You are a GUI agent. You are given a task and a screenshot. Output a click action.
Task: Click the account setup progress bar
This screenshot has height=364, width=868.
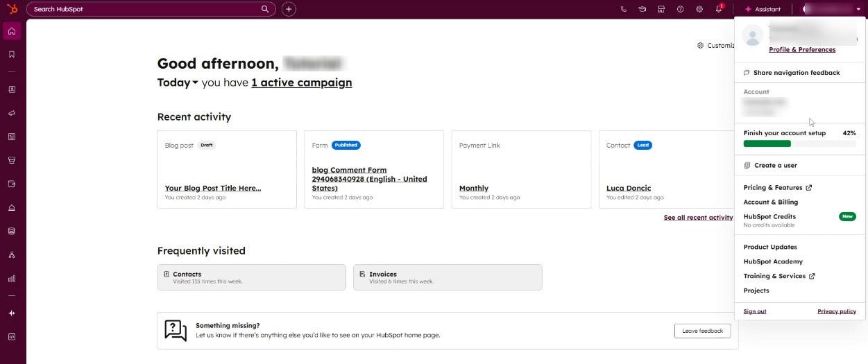pos(799,144)
